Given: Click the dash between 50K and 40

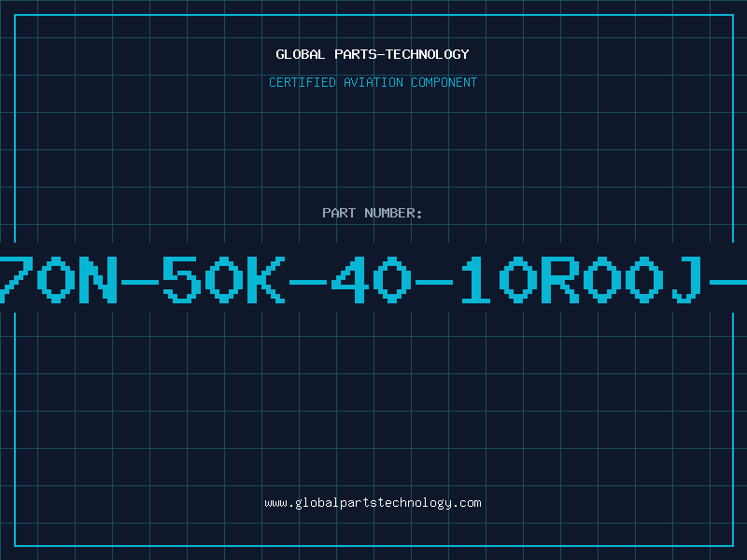Looking at the screenshot, I should (x=308, y=283).
